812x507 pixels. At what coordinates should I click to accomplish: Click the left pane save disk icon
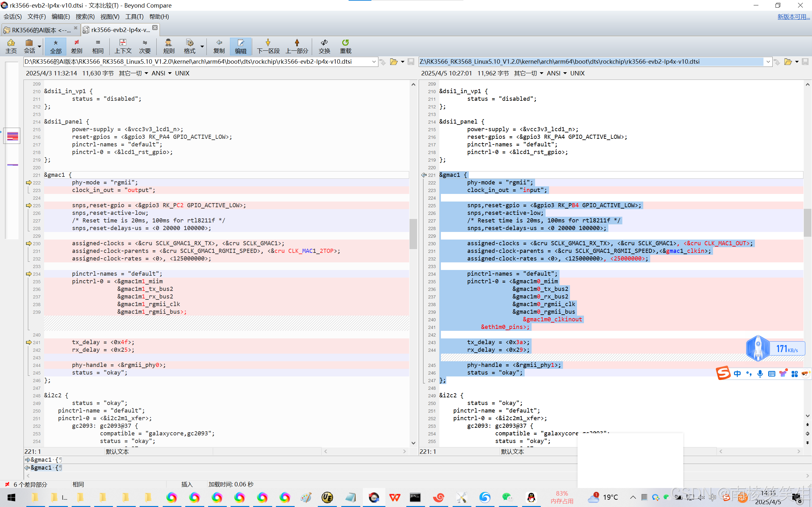point(411,62)
